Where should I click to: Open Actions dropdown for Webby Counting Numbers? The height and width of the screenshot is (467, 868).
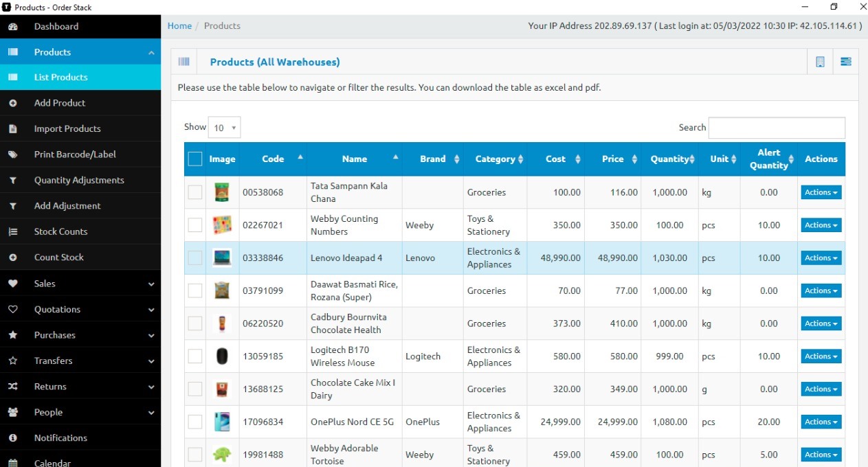pos(821,225)
